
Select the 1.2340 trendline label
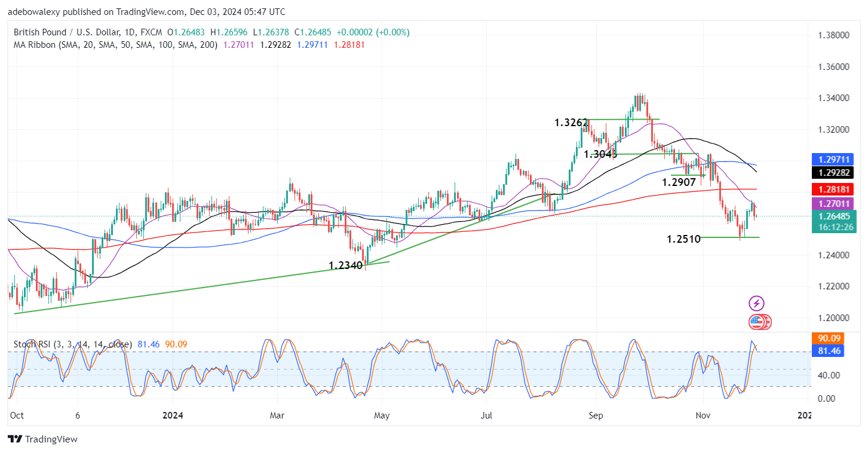click(x=345, y=265)
